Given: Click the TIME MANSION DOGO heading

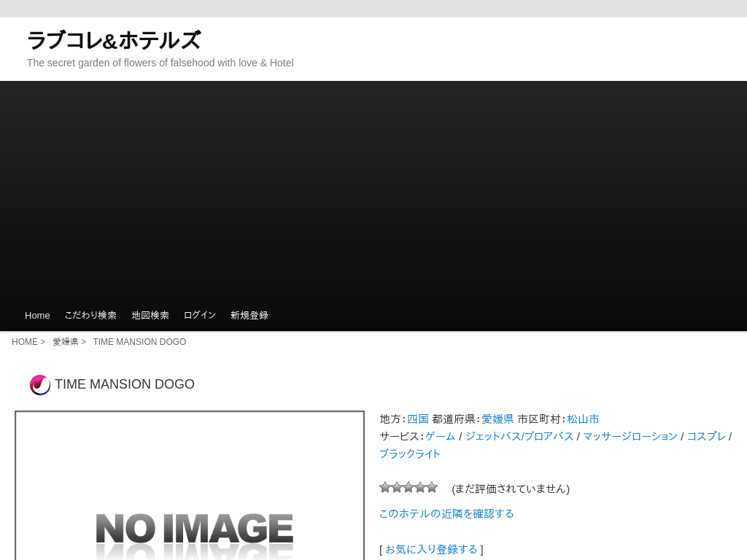Looking at the screenshot, I should [125, 384].
